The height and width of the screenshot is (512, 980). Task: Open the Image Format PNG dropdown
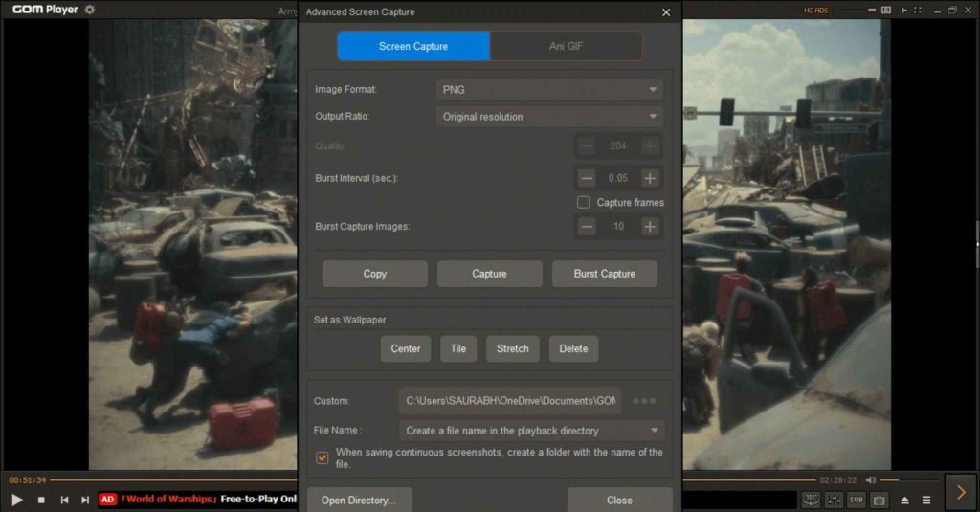(549, 90)
